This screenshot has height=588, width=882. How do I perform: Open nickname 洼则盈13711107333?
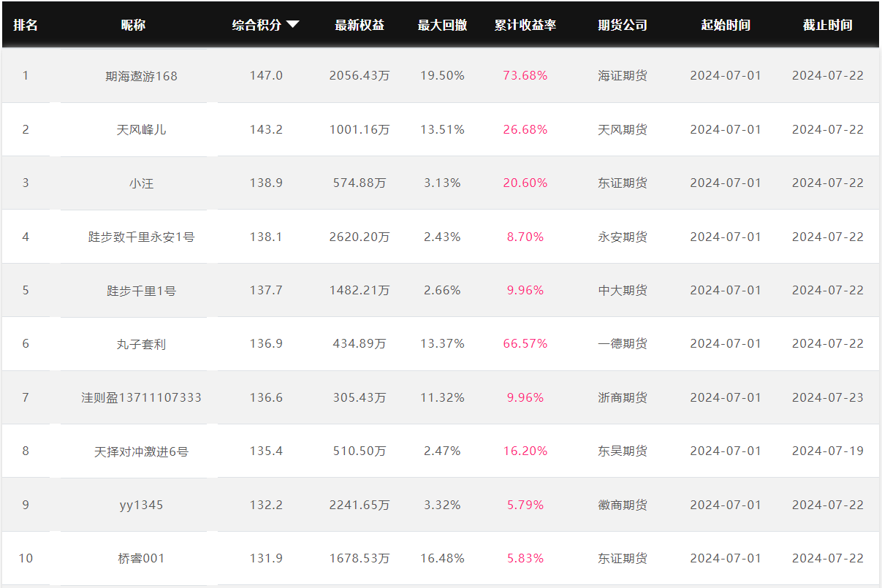141,398
